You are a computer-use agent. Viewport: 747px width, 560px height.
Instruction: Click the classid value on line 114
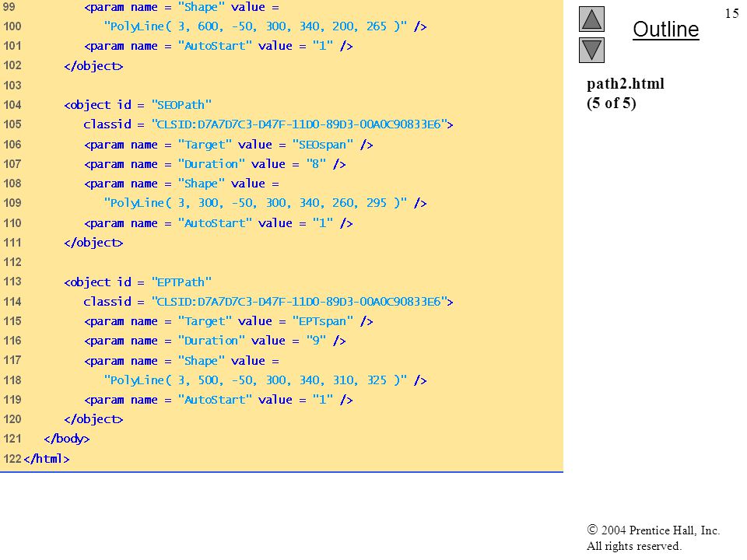[299, 302]
